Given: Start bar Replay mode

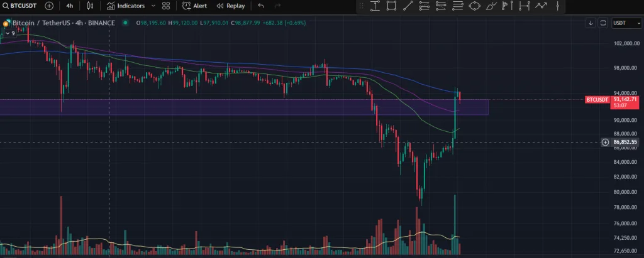Looking at the screenshot, I should coord(230,6).
